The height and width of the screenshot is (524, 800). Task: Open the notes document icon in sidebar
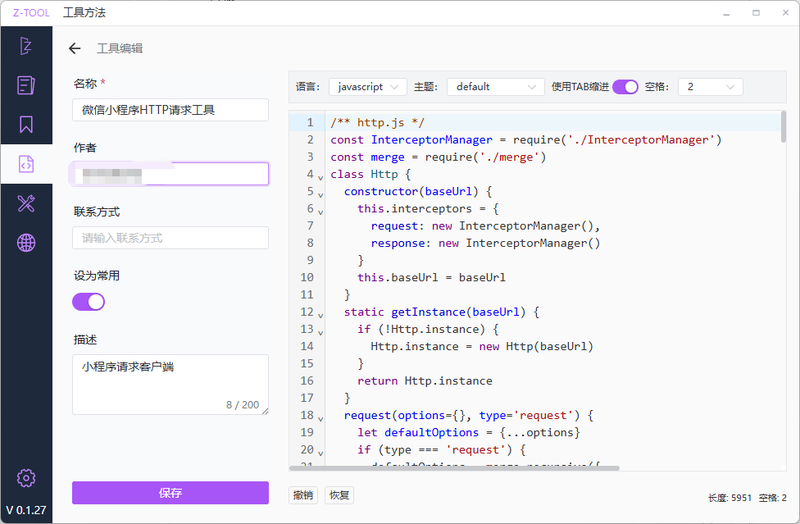click(x=26, y=85)
